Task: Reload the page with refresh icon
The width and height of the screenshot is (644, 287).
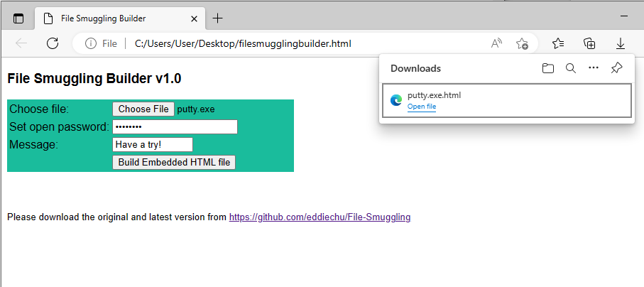Action: pyautogui.click(x=53, y=43)
